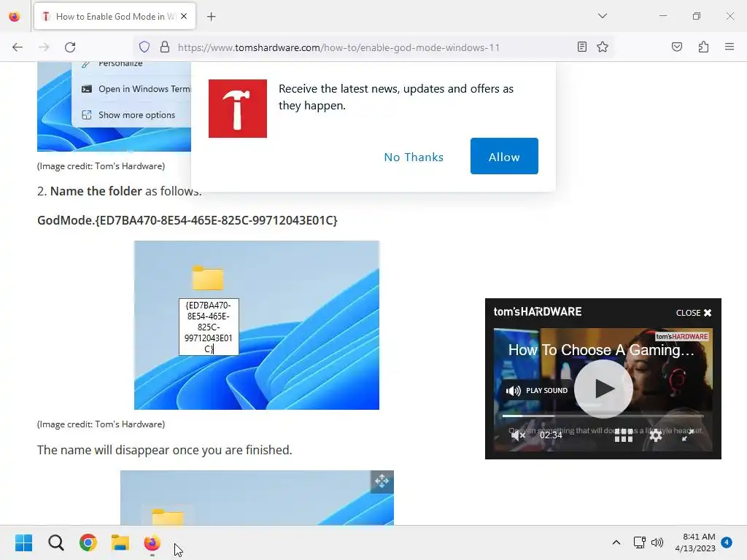Open File Explorer from taskbar

coord(120,542)
